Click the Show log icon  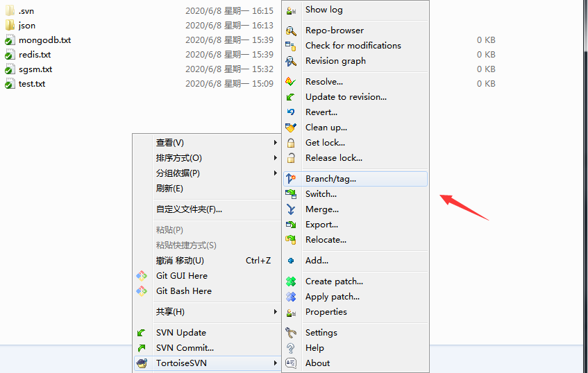click(x=291, y=10)
